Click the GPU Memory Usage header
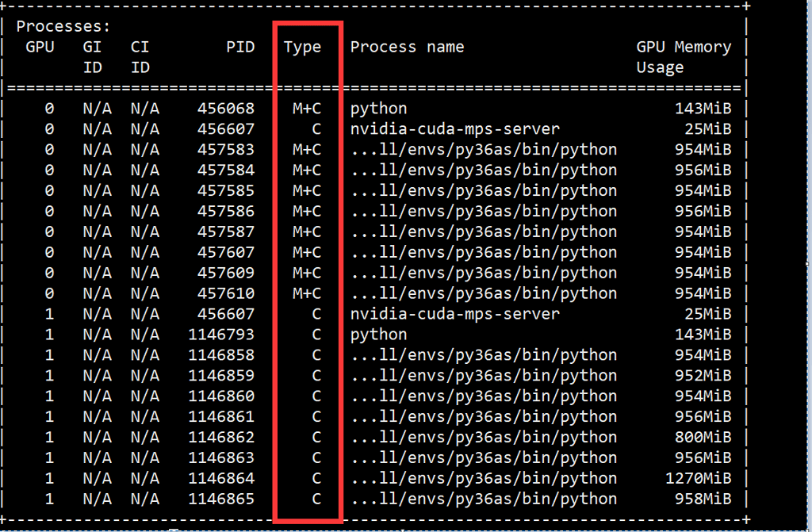Image resolution: width=812 pixels, height=532 pixels. pyautogui.click(x=684, y=56)
